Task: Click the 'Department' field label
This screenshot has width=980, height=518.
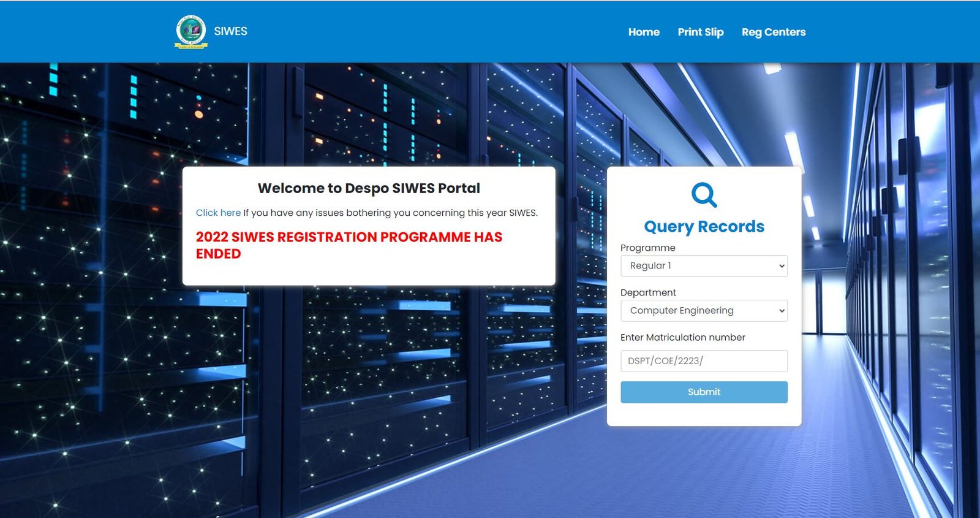Action: point(648,292)
